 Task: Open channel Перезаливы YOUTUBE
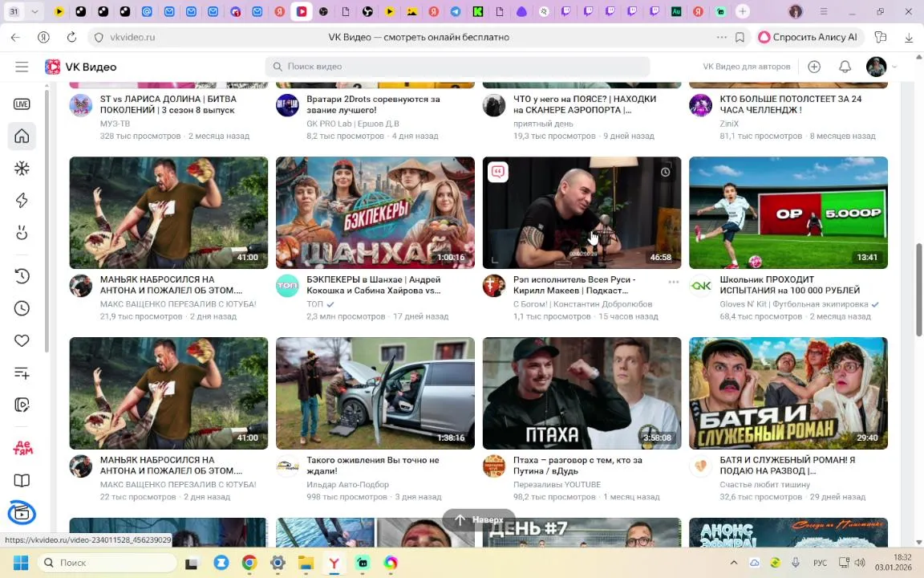click(557, 484)
